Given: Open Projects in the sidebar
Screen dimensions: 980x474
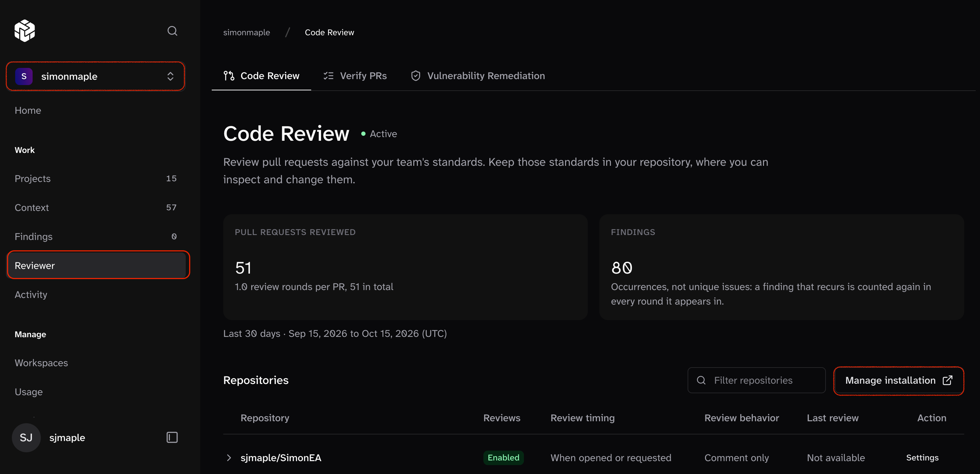Looking at the screenshot, I should (x=95, y=179).
